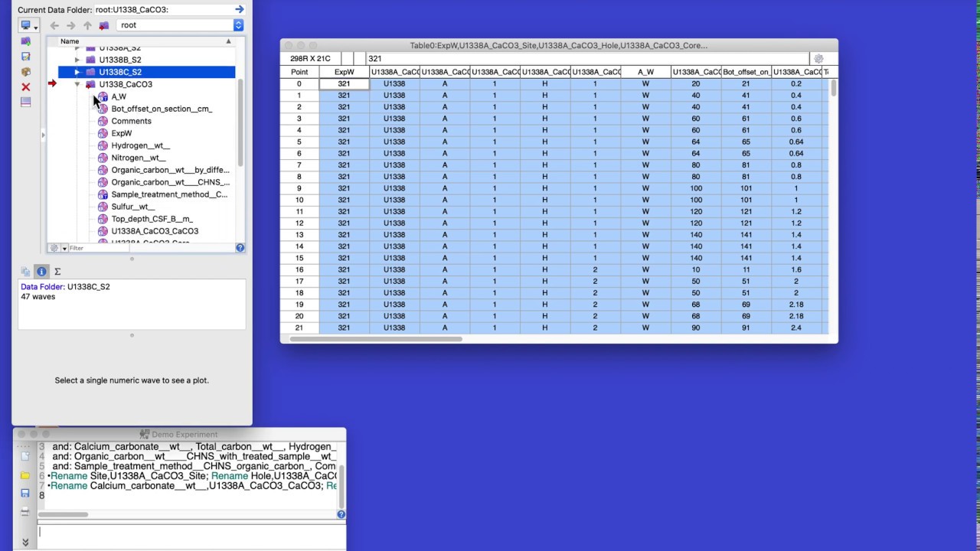Expand the side panel arrow left of tree
Screen dimensions: 980x551
tap(43, 135)
